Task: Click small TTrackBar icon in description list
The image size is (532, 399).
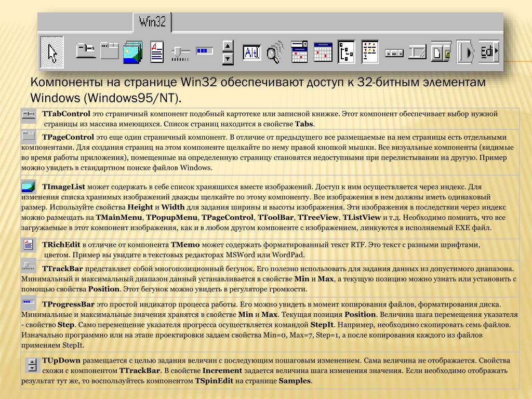Action: [29, 267]
